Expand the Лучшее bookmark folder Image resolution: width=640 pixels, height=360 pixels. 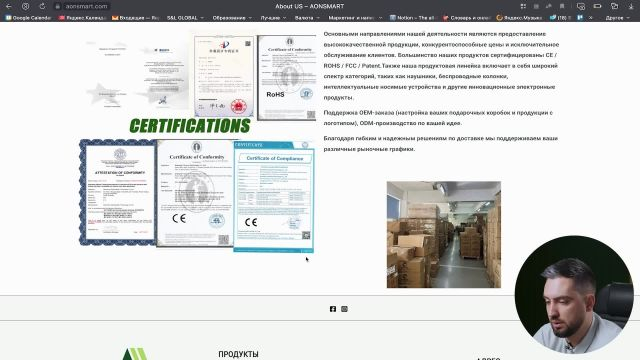(273, 18)
